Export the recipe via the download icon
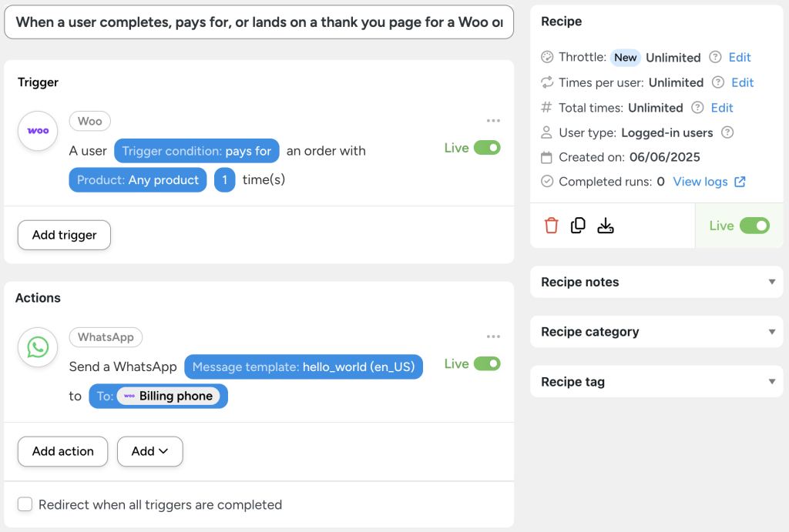This screenshot has height=532, width=789. 606,225
